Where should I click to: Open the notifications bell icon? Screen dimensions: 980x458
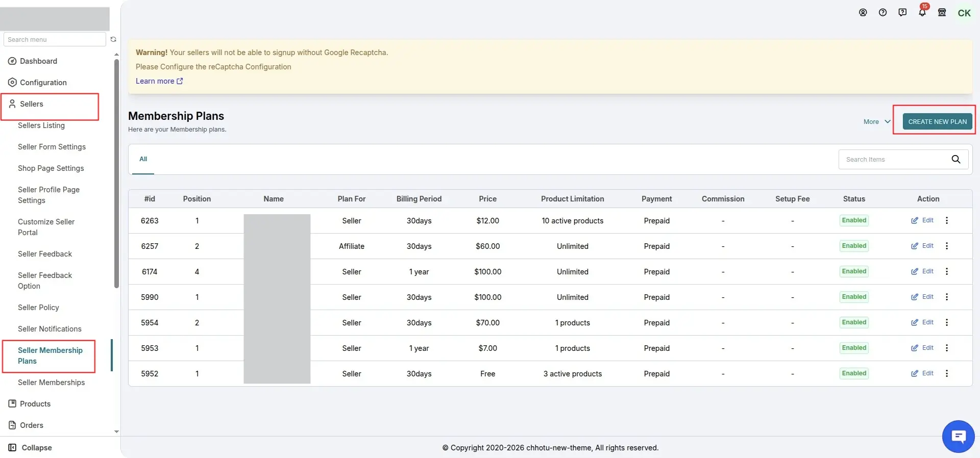pyautogui.click(x=922, y=13)
